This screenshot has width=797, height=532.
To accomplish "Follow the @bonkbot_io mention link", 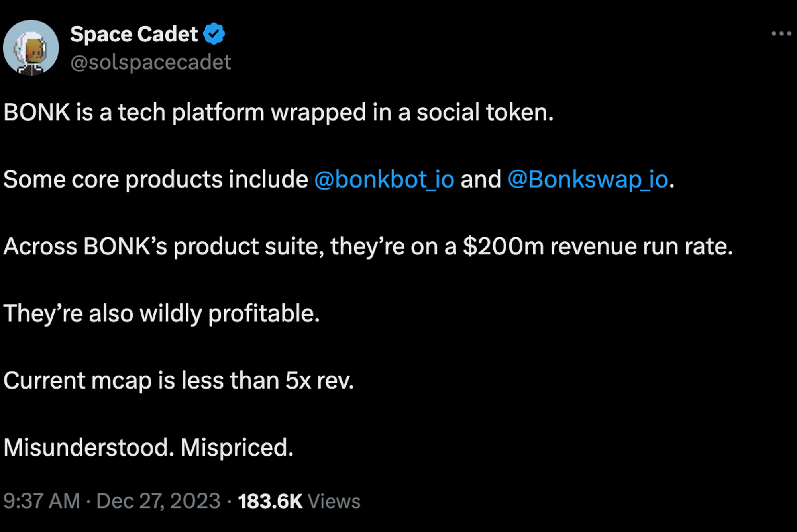I will [x=384, y=179].
